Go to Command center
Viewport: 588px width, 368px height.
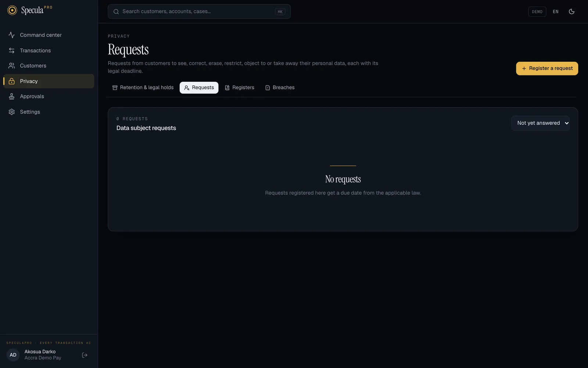49,35
